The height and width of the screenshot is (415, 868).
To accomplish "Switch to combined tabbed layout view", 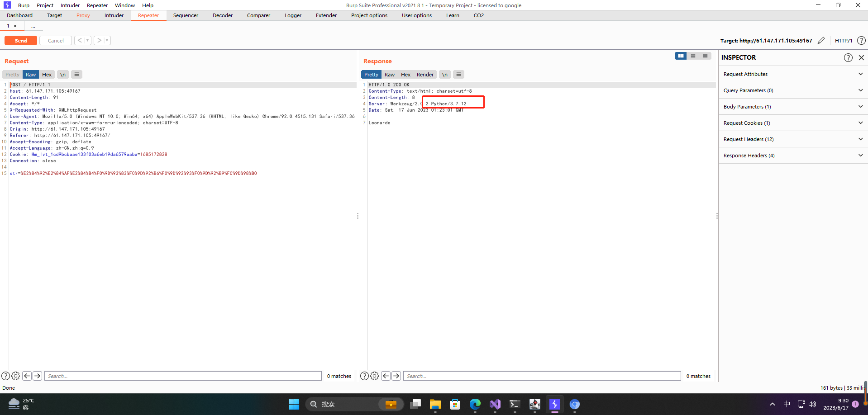I will [705, 56].
